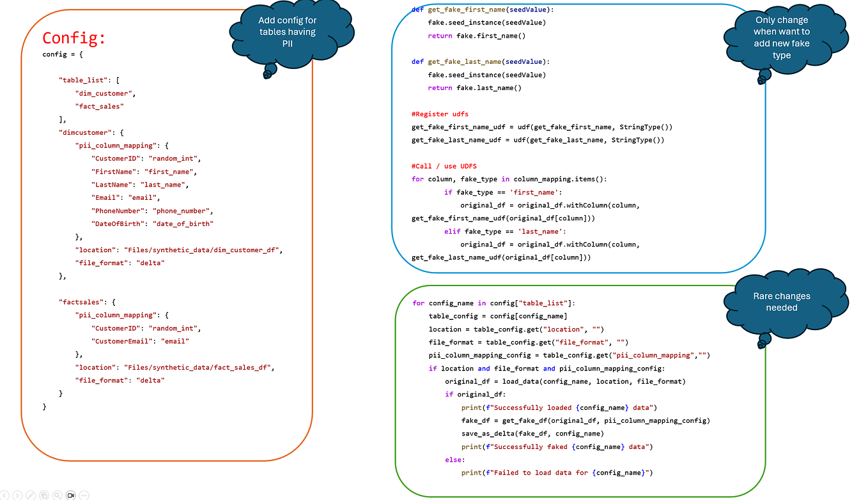Select the 'Add config for tables having PII' cloud

point(287,31)
